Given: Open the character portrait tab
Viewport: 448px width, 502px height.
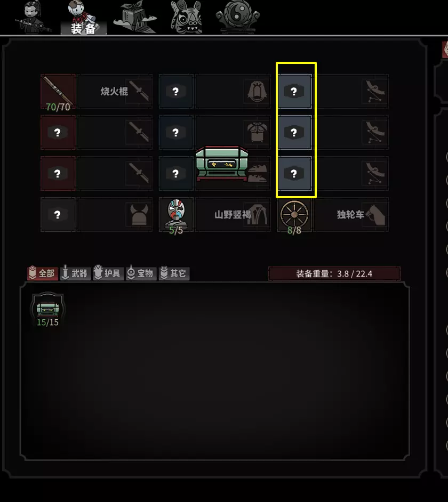Looking at the screenshot, I should (x=32, y=17).
